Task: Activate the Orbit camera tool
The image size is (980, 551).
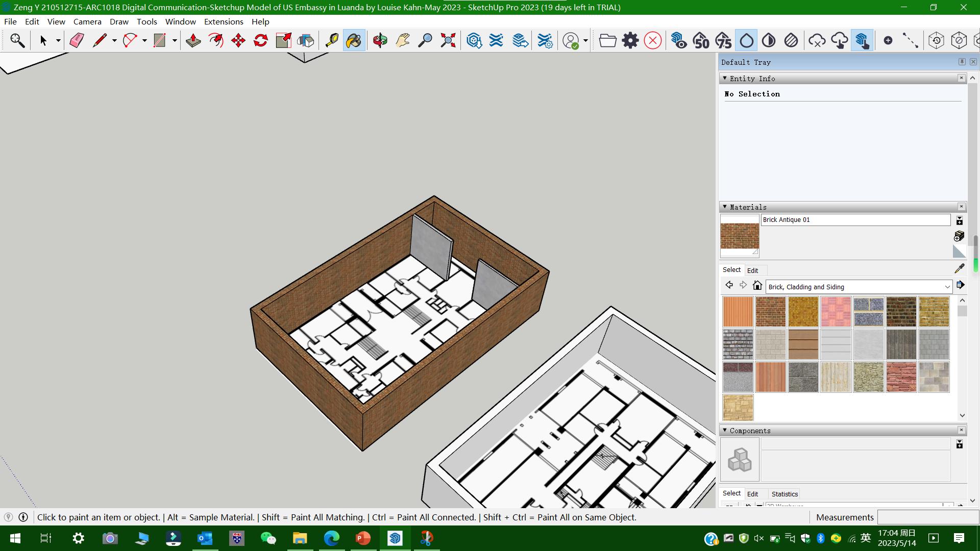Action: (x=380, y=40)
